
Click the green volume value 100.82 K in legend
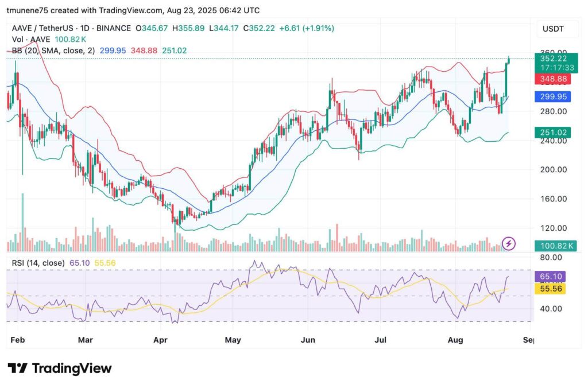point(71,40)
